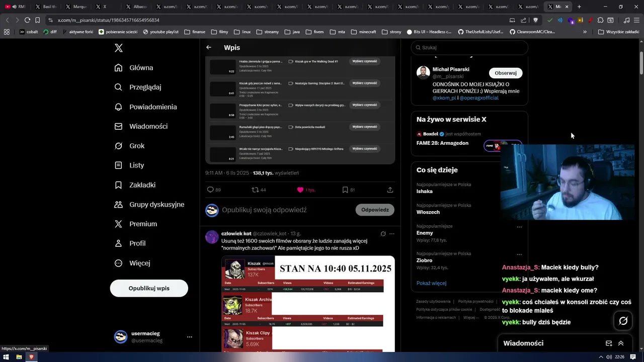Open the @xkom_pl mention link
The image size is (644, 362).
point(444,98)
